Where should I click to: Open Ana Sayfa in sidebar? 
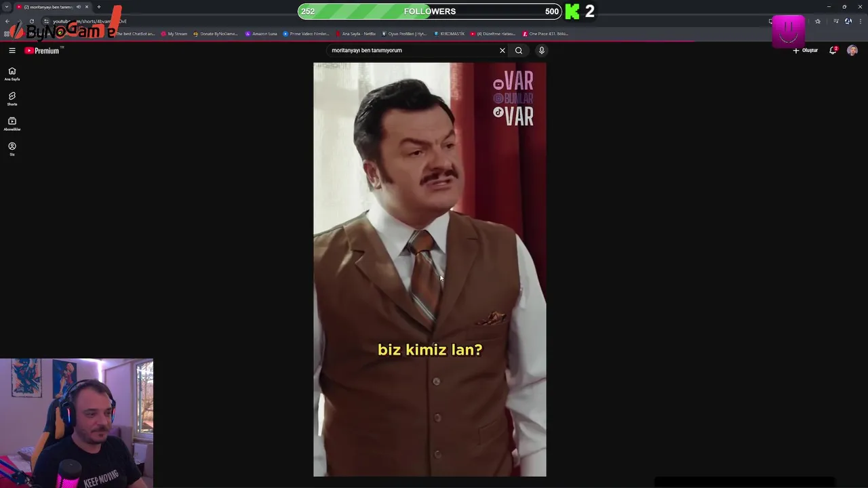coord(12,74)
